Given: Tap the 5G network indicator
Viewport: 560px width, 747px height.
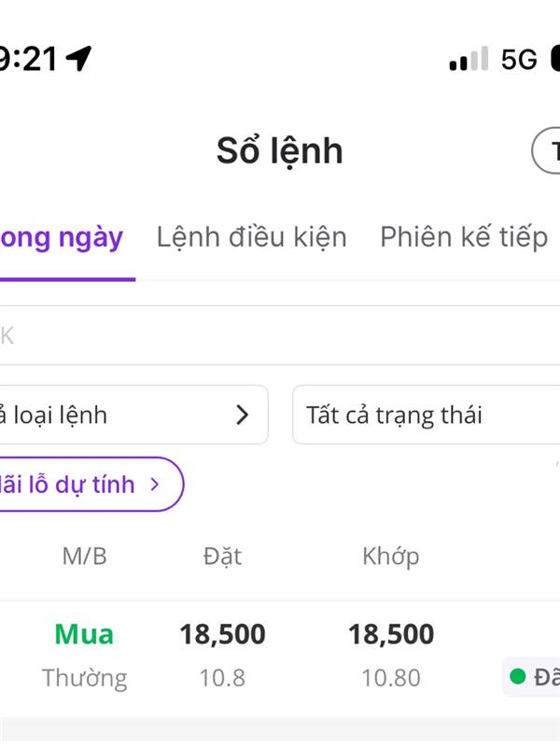Looking at the screenshot, I should click(519, 61).
